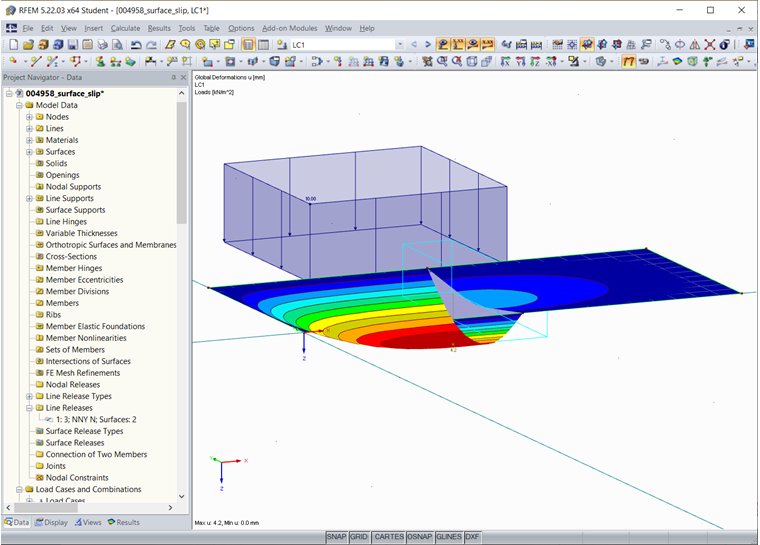Open the Results menu
This screenshot has width=760, height=545.
tap(159, 28)
